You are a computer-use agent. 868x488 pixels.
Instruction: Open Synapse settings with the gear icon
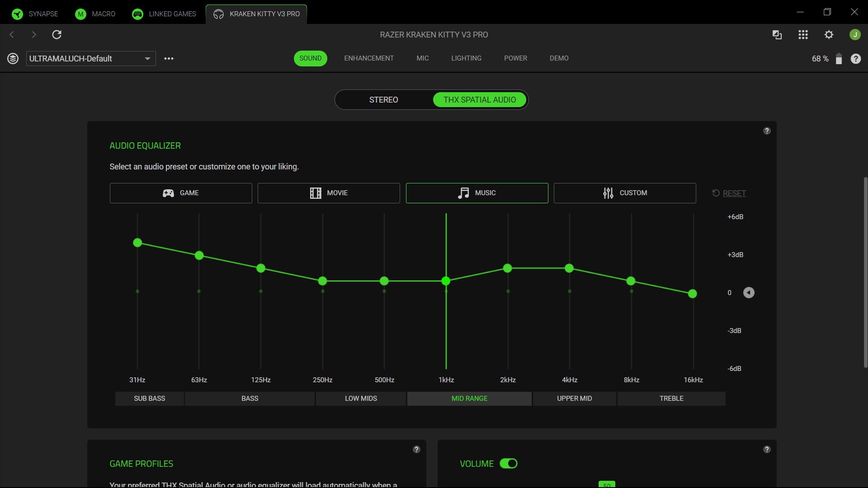click(x=830, y=34)
